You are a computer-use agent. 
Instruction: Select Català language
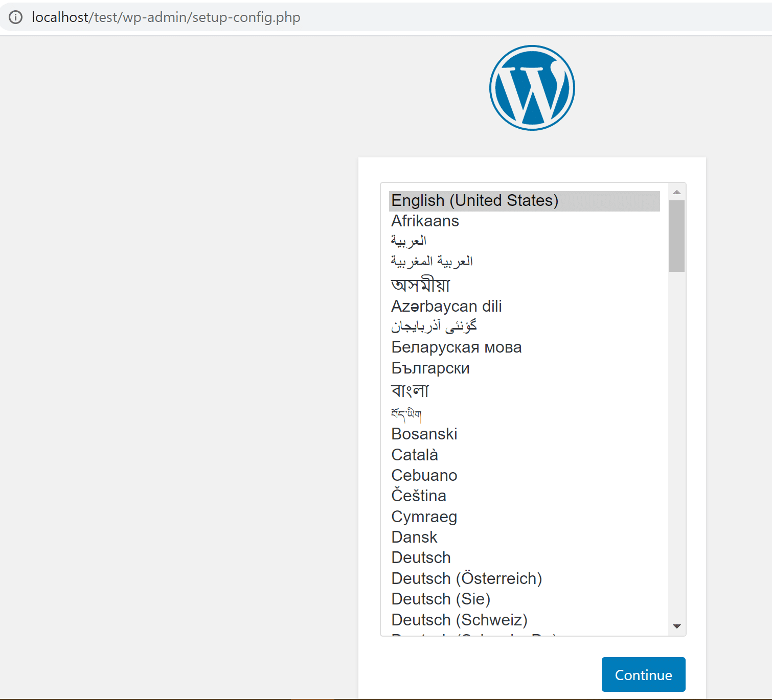(x=525, y=455)
